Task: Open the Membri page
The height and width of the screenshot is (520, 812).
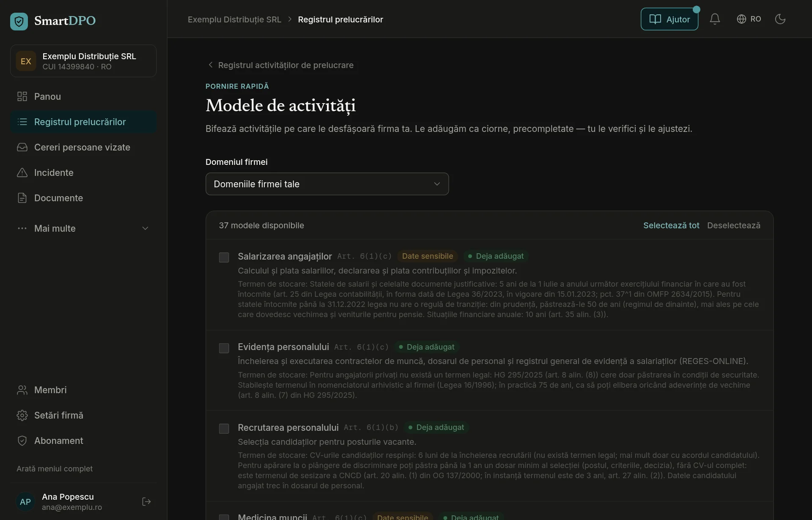Action: 83,390
